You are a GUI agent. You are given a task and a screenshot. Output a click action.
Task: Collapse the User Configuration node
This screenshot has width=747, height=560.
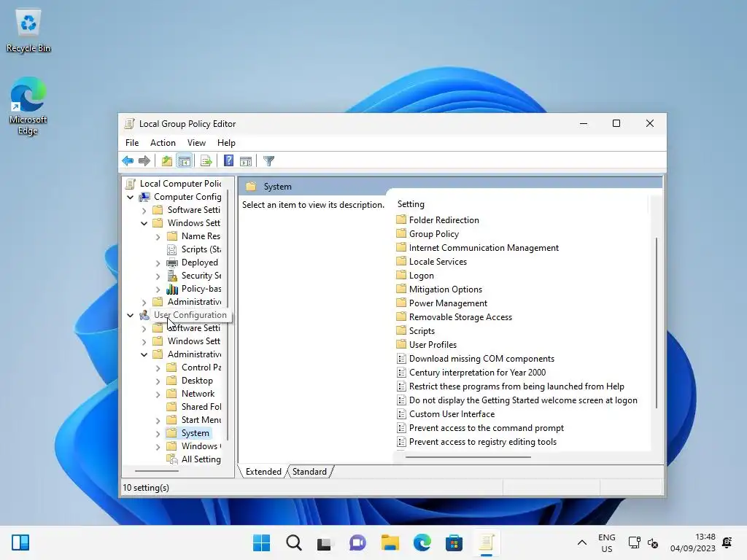[x=130, y=315]
